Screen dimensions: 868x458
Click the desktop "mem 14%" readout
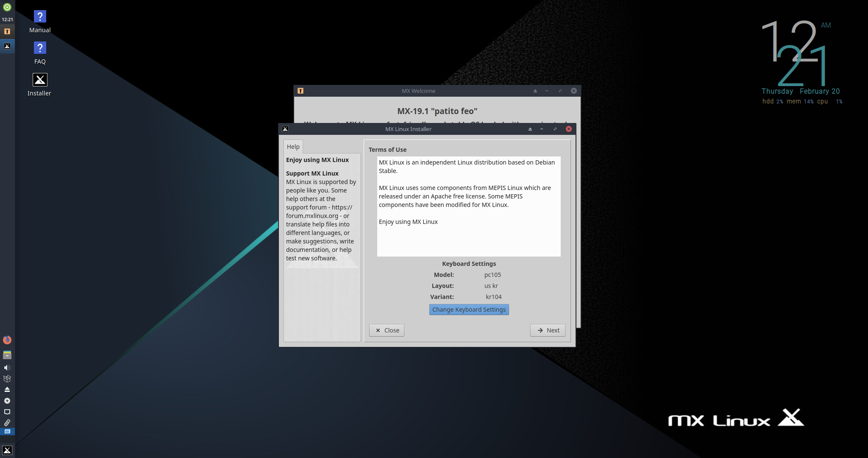click(800, 101)
